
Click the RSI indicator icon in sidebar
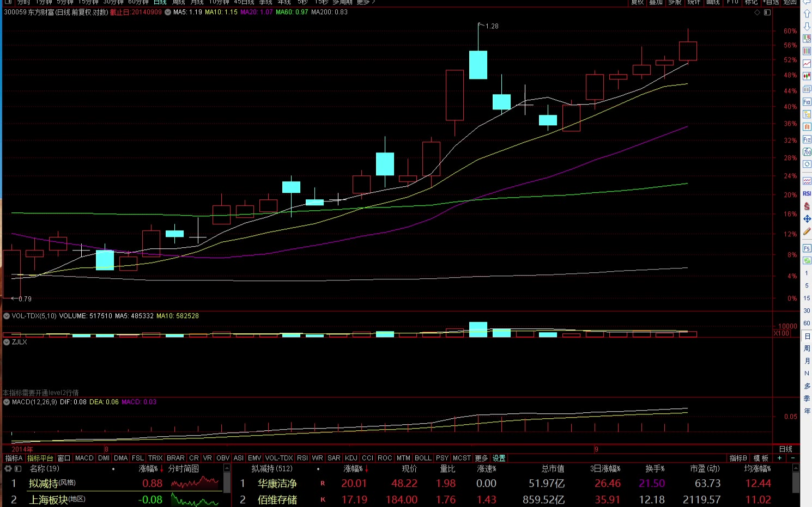tap(807, 193)
